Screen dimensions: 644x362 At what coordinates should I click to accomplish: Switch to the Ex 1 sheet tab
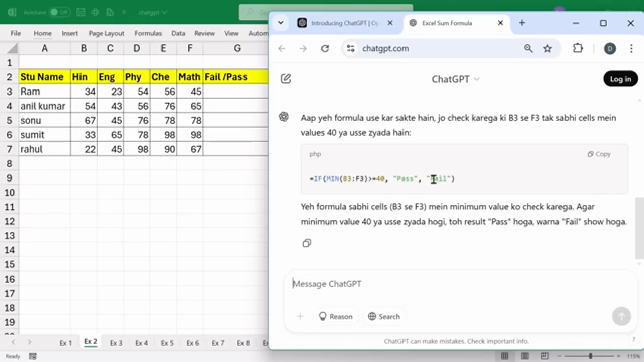[66, 343]
